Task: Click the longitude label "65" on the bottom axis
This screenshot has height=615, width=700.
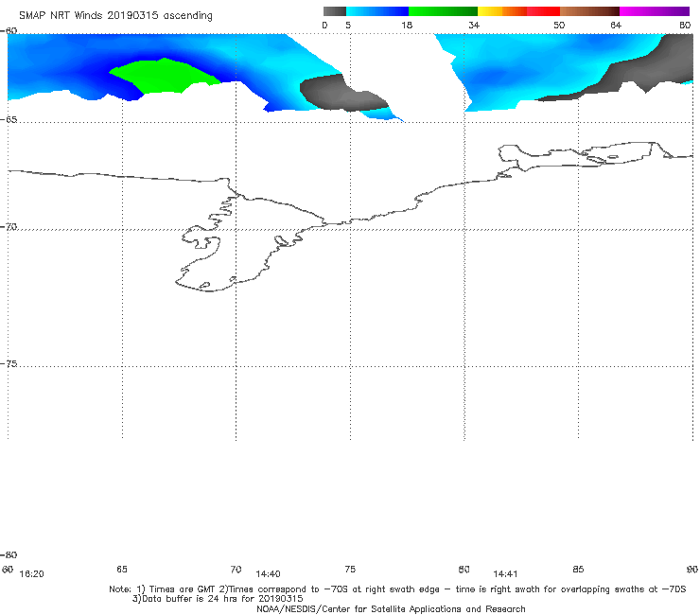Action: point(122,569)
